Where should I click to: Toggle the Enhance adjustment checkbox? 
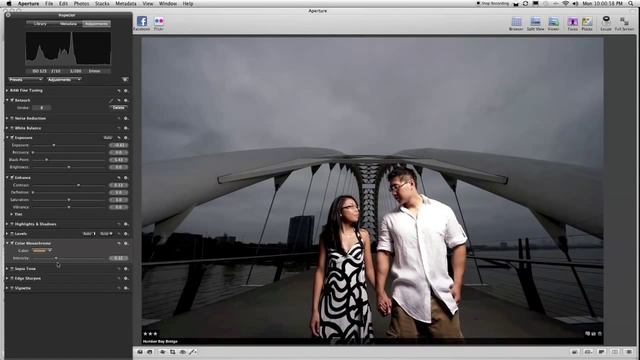[x=12, y=178]
